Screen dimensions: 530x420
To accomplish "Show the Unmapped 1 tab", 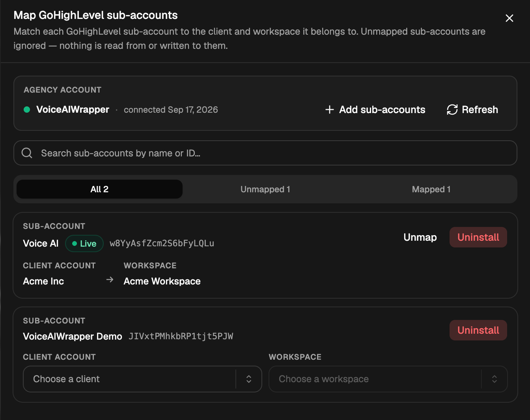I will tap(265, 189).
